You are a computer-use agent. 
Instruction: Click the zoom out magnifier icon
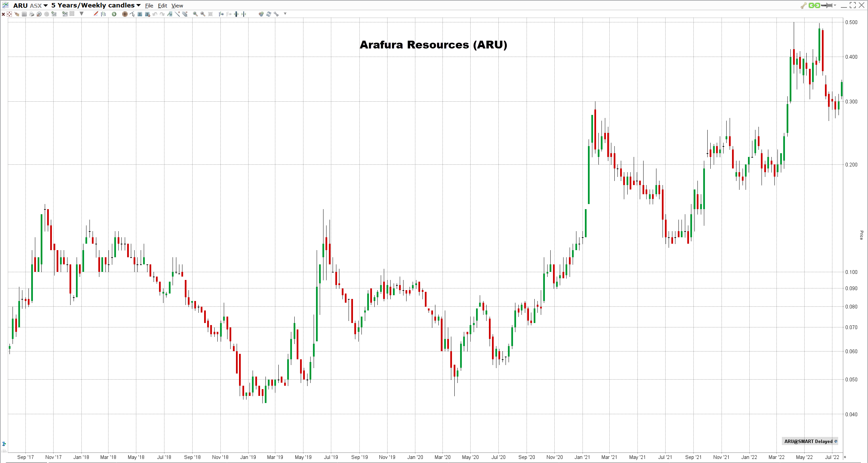tap(203, 14)
